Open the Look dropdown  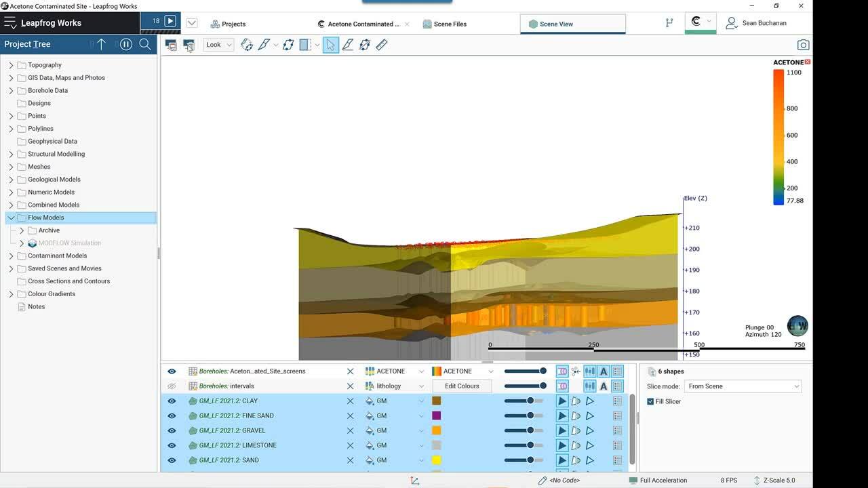[219, 45]
